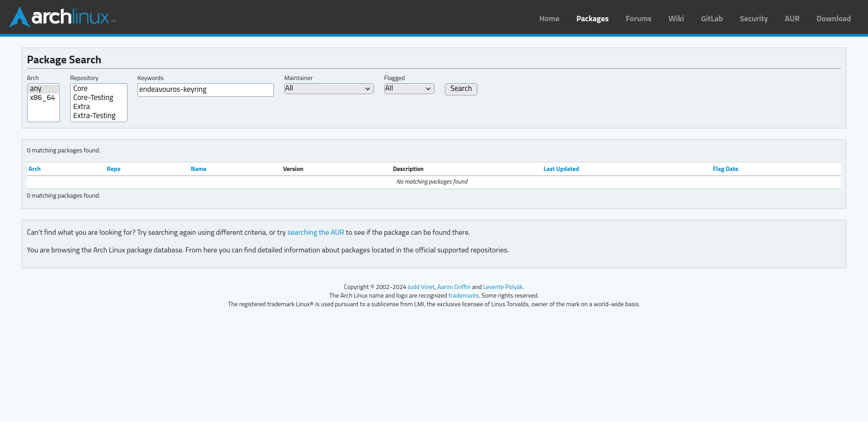Open AUR from the top navigation

792,19
